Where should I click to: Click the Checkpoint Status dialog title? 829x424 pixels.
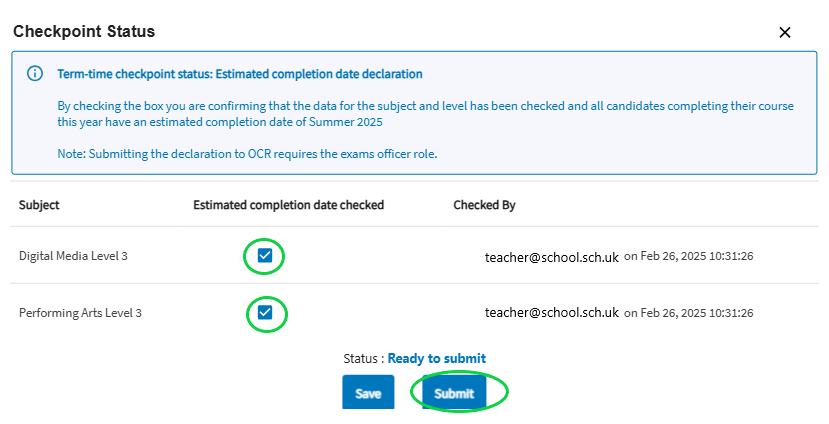(x=84, y=31)
